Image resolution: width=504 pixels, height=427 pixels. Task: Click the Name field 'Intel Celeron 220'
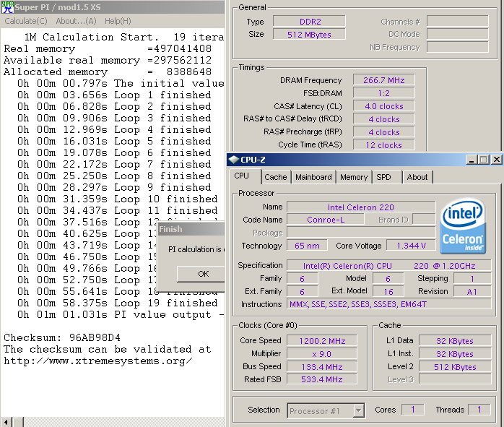click(x=361, y=207)
